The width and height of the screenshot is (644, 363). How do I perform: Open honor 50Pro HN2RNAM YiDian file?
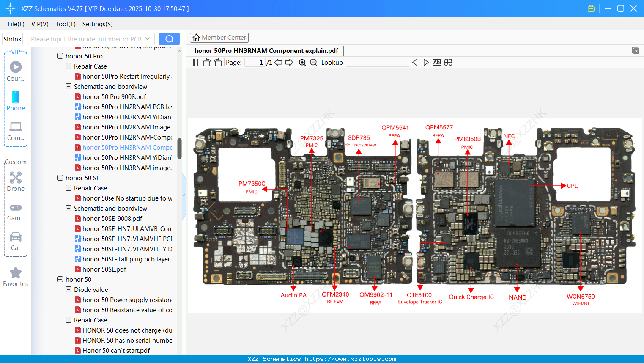pyautogui.click(x=123, y=117)
